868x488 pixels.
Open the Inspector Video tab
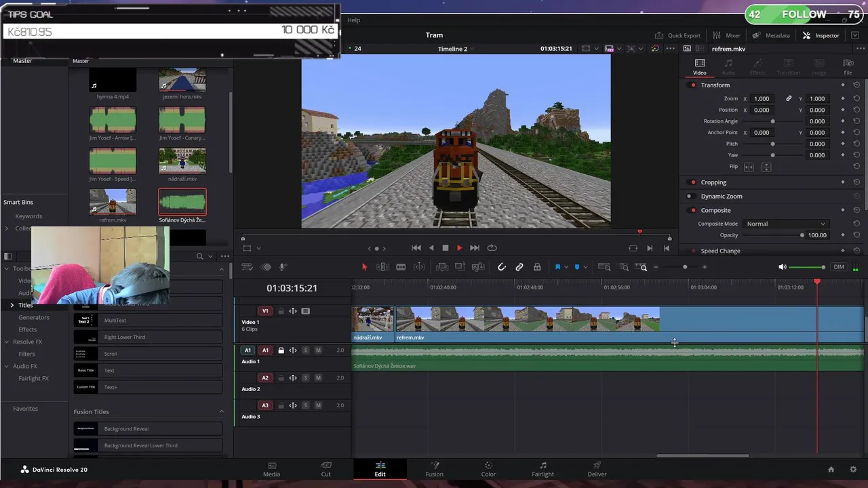coord(699,66)
